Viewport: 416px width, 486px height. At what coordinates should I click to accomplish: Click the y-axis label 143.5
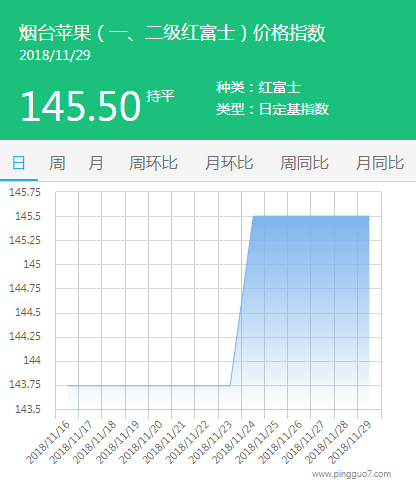coord(28,409)
